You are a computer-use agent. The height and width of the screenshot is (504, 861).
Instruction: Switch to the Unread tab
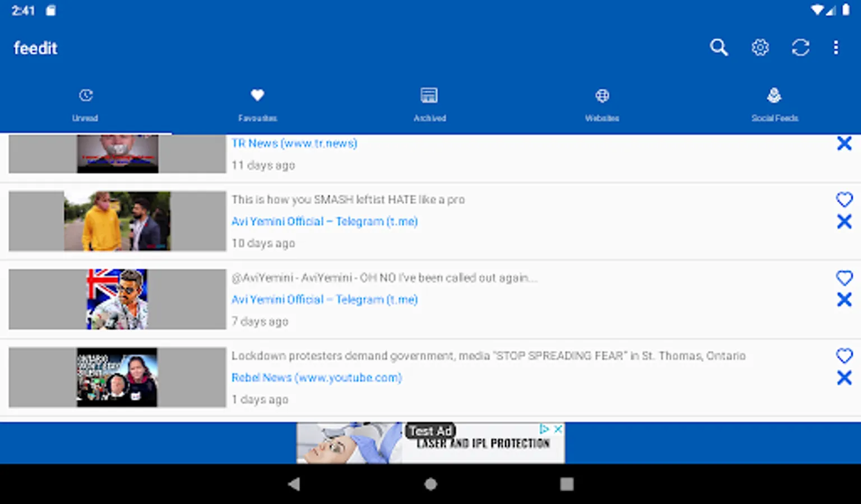click(86, 105)
